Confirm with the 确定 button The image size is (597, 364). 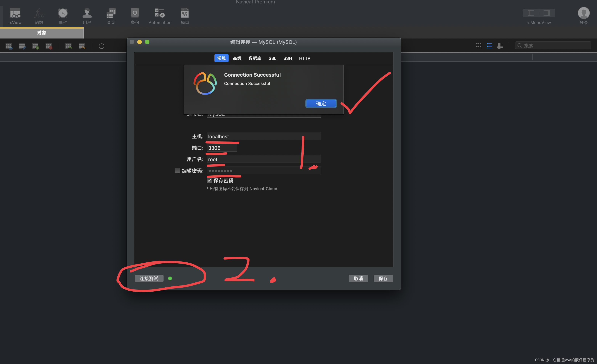click(x=321, y=104)
